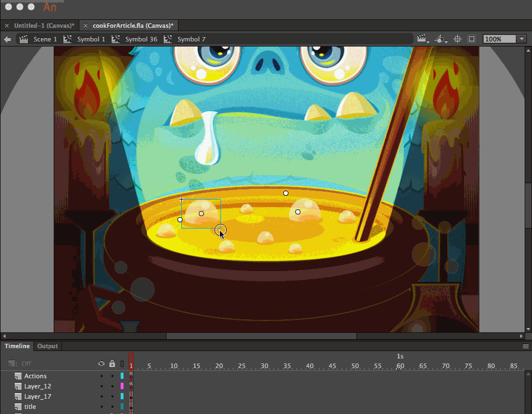The width and height of the screenshot is (532, 414).
Task: Click the Actions layer icon in the timeline
Action: (17, 375)
